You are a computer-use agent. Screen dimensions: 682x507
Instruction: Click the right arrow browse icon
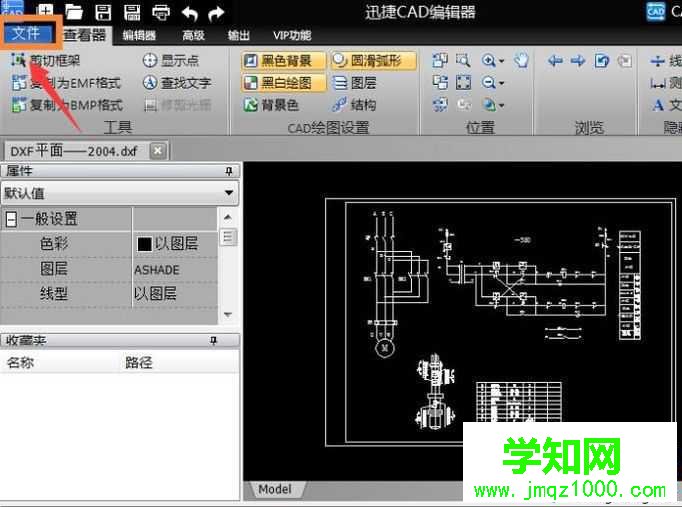[578, 60]
